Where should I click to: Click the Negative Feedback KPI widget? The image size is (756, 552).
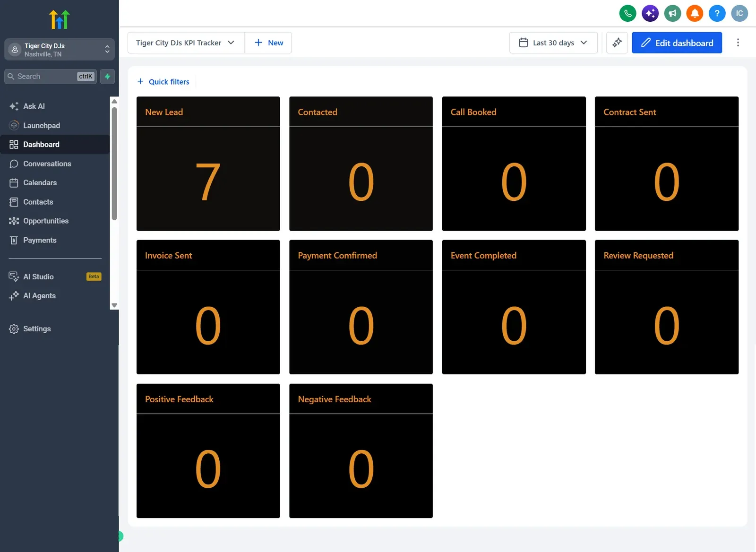pyautogui.click(x=361, y=451)
